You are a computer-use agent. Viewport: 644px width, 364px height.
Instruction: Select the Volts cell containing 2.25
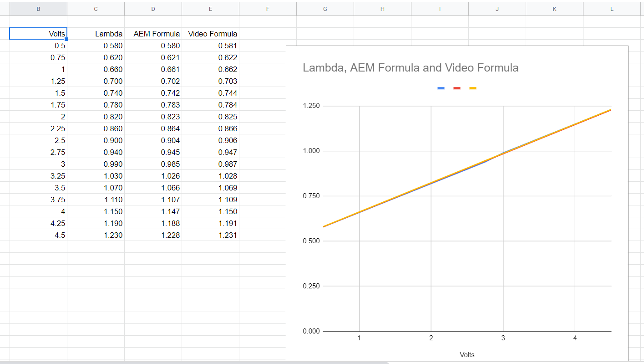(x=38, y=128)
